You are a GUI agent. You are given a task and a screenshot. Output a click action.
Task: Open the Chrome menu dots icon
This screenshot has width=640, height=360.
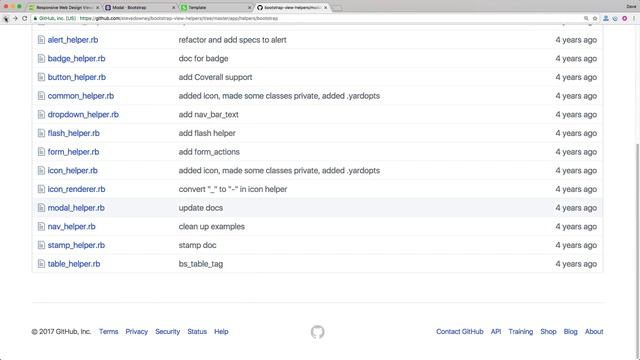point(634,18)
